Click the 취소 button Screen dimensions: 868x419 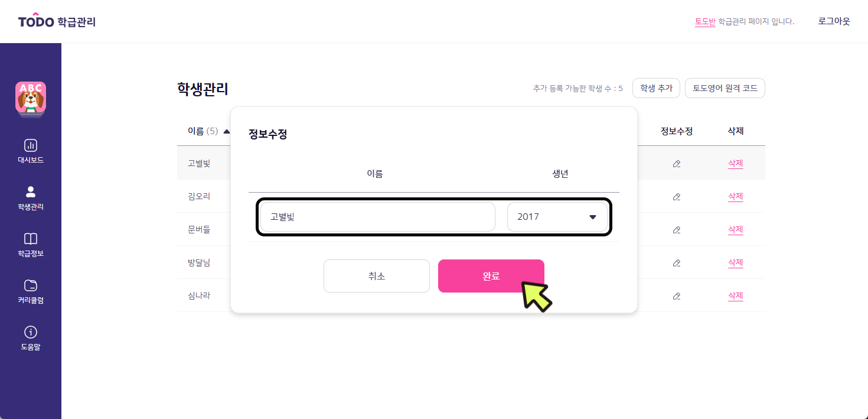point(377,276)
